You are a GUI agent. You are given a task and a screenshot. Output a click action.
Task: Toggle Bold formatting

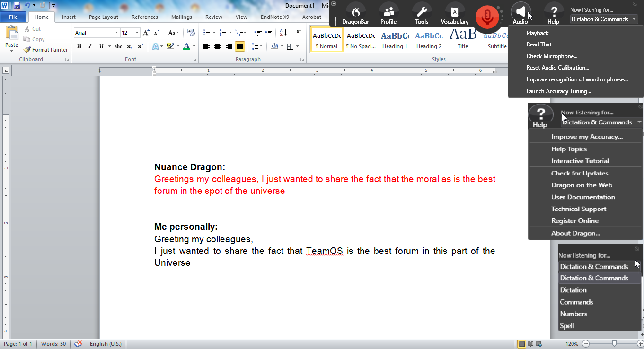click(79, 46)
